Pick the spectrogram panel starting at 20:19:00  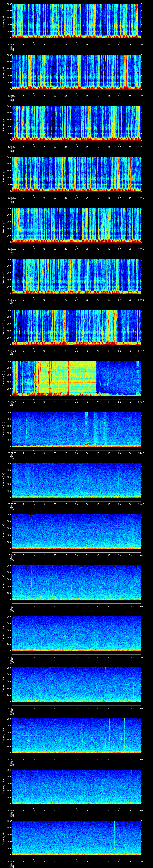77,276
